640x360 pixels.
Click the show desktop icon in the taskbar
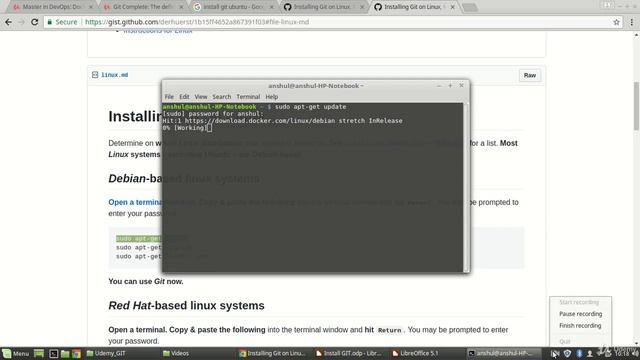tap(39, 353)
